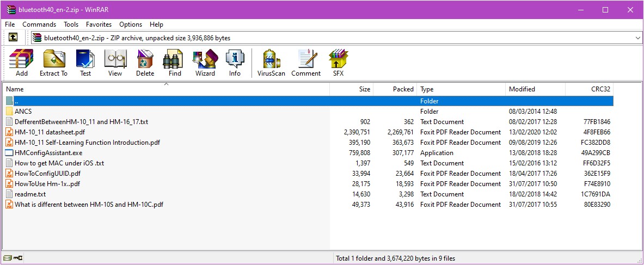
Task: Open the View file tool
Action: click(x=115, y=63)
